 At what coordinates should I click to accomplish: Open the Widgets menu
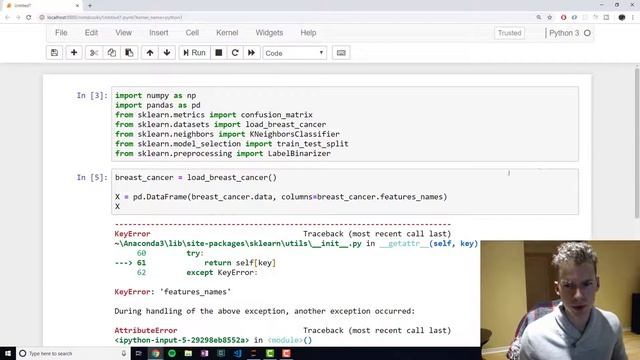(269, 33)
